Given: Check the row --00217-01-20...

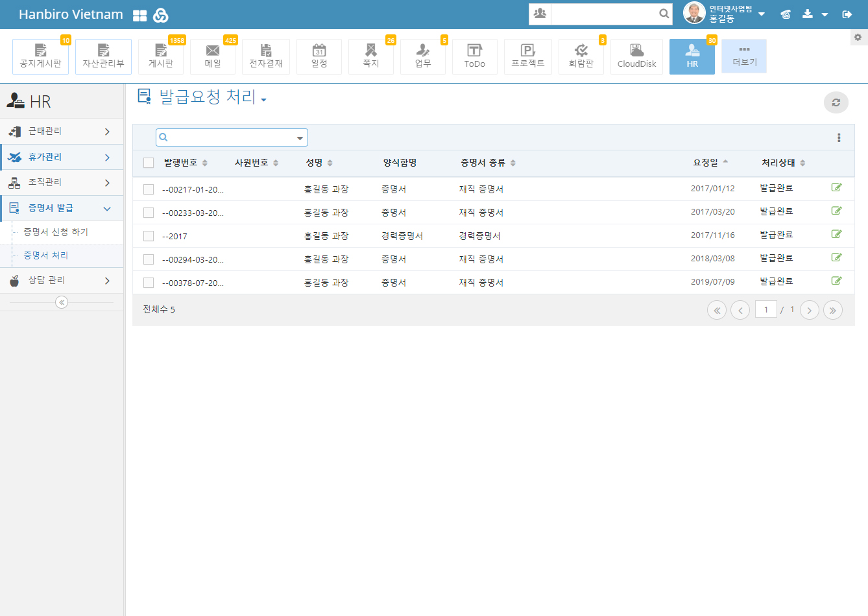Looking at the screenshot, I should pos(149,189).
